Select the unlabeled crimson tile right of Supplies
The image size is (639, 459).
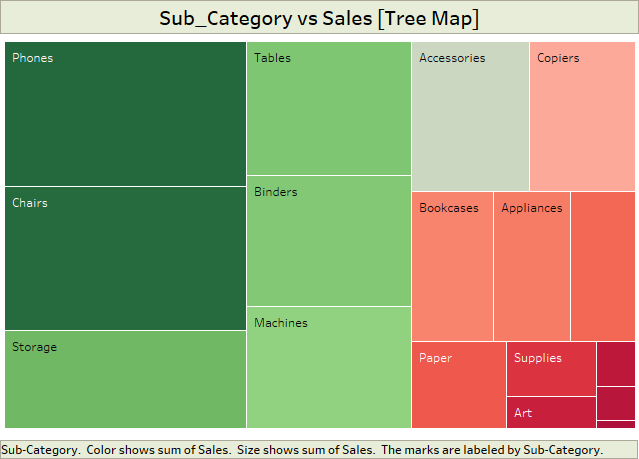[615, 364]
